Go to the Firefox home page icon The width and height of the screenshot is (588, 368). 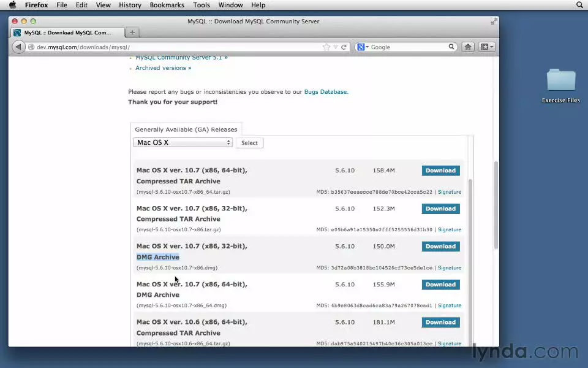point(468,47)
